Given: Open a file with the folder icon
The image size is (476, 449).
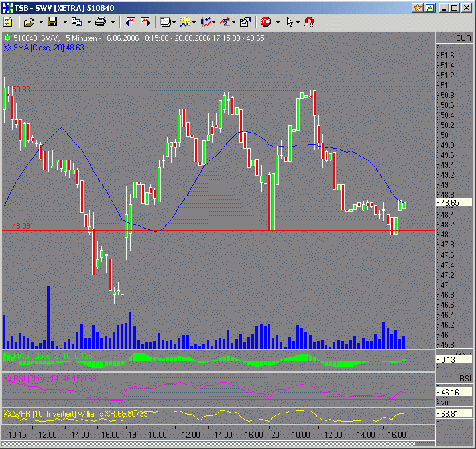Looking at the screenshot, I should [x=29, y=22].
